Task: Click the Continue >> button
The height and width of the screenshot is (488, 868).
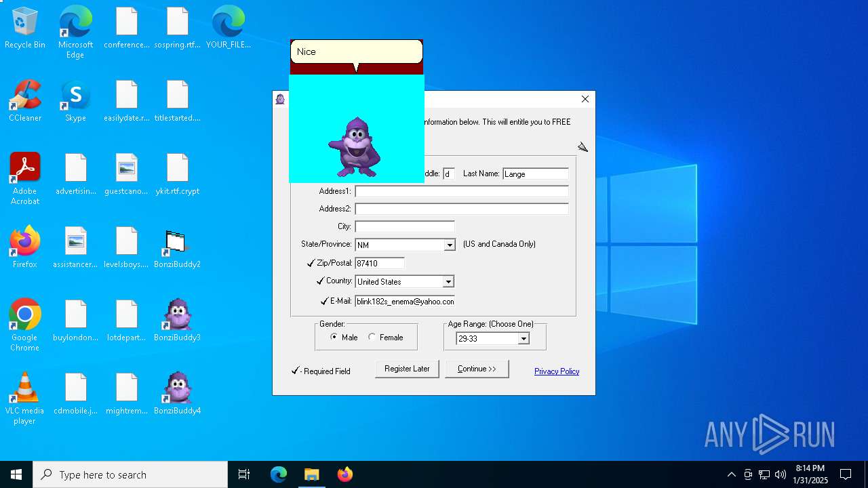Action: pos(477,369)
